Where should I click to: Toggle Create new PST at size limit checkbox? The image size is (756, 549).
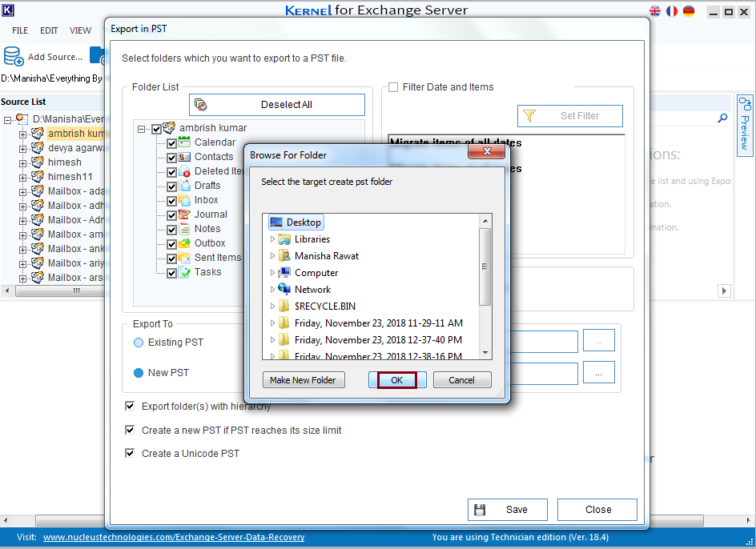(130, 430)
